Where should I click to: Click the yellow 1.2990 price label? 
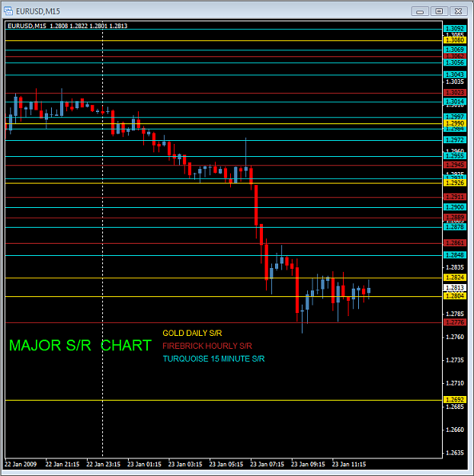pyautogui.click(x=455, y=123)
